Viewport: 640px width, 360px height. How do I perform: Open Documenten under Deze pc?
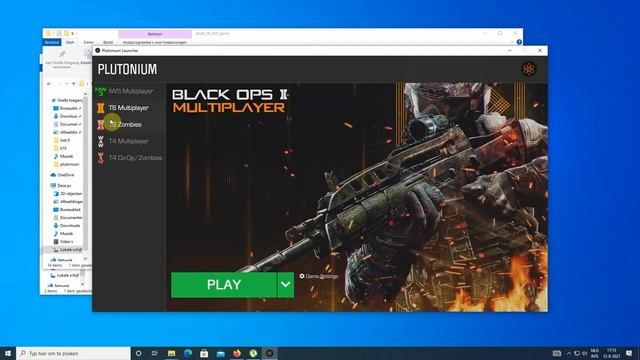pos(68,218)
